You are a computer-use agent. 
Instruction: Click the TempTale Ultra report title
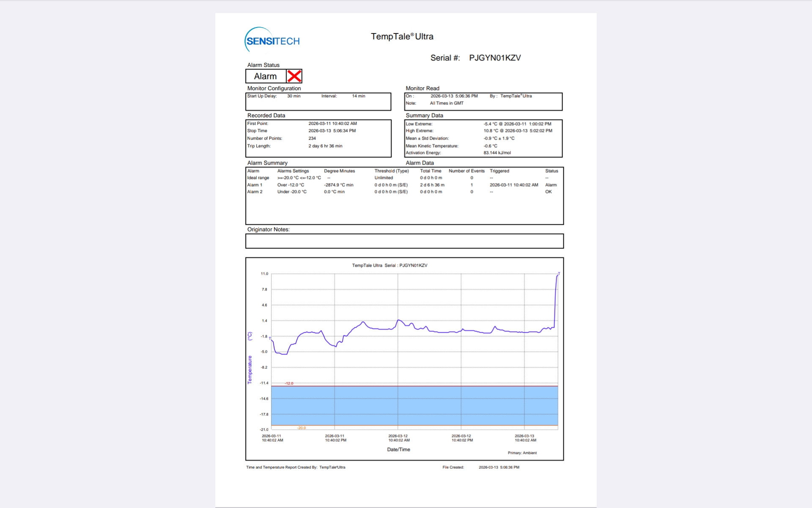(x=402, y=37)
